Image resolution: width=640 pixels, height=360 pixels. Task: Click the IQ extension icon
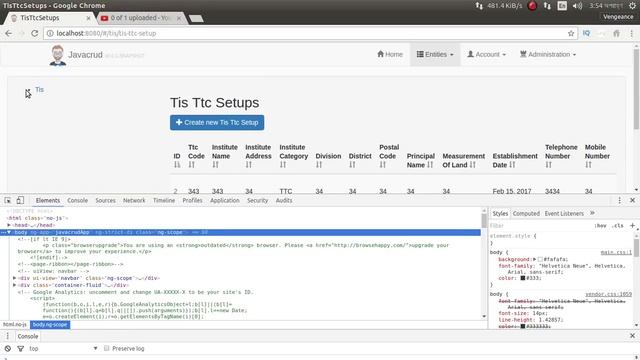tap(587, 33)
